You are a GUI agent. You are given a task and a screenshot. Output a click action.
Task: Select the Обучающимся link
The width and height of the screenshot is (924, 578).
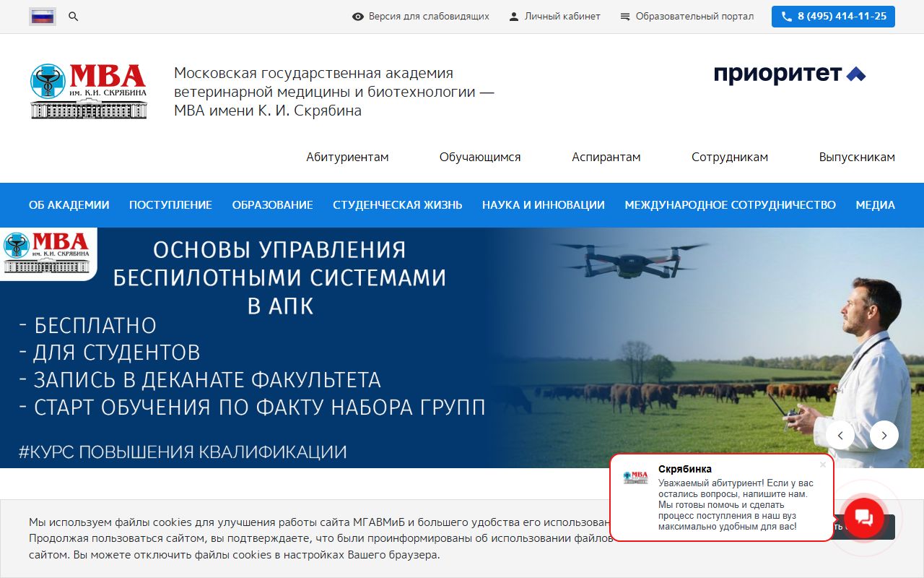pyautogui.click(x=480, y=158)
